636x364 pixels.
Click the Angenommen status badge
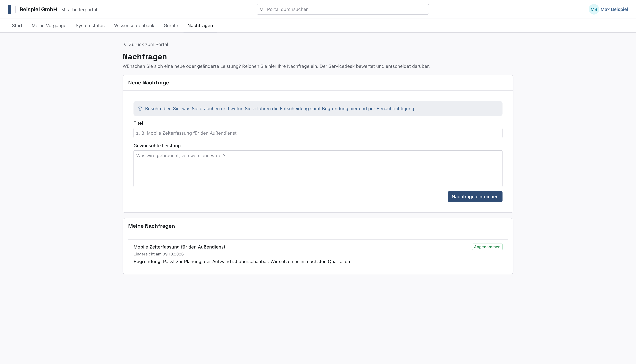[x=487, y=247]
